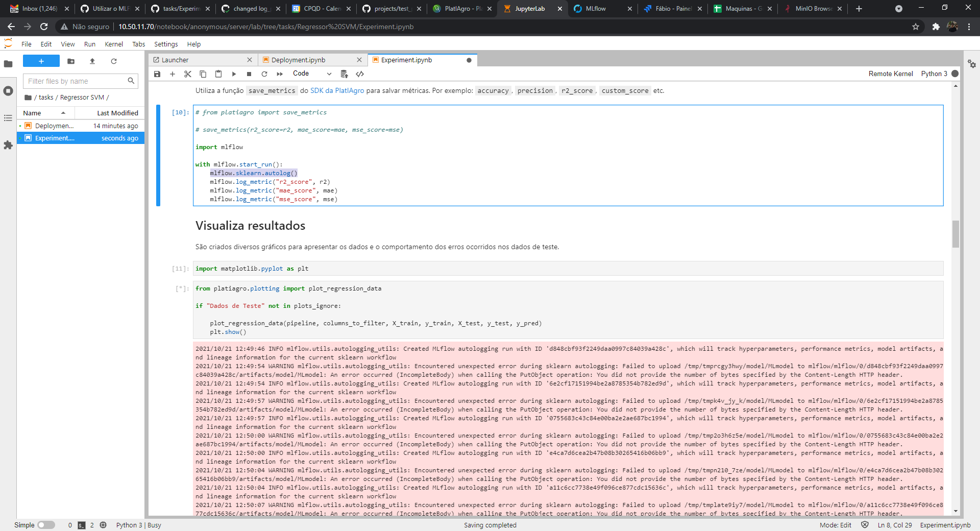The image size is (980, 531).
Task: Click the code tag icon in notebook toolbar
Action: [x=360, y=74]
